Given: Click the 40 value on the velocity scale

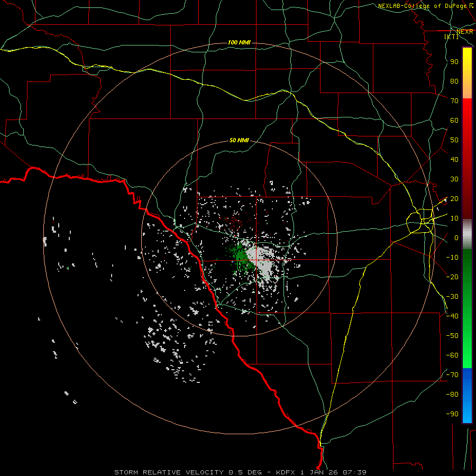Looking at the screenshot, I should [x=454, y=160].
